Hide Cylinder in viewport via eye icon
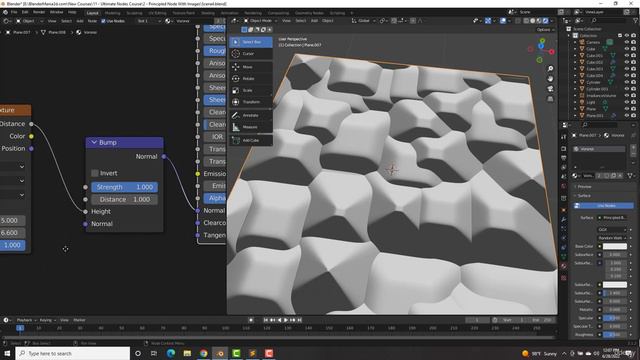Screen dimensions: 640x360 627,82
